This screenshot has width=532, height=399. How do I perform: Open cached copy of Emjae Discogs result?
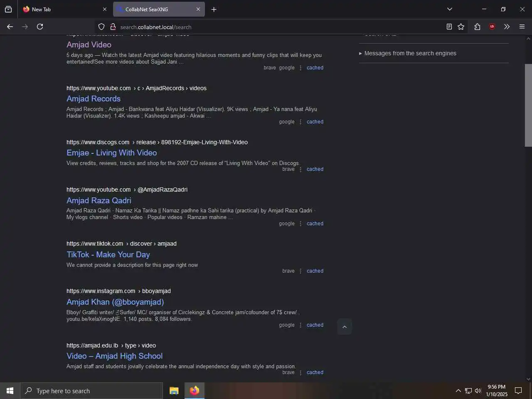315,169
